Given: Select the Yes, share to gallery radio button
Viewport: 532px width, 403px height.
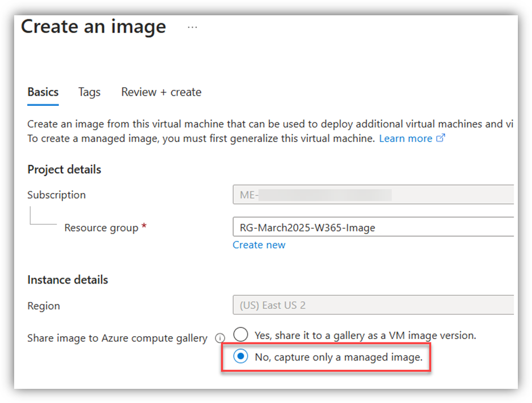Looking at the screenshot, I should coord(241,335).
